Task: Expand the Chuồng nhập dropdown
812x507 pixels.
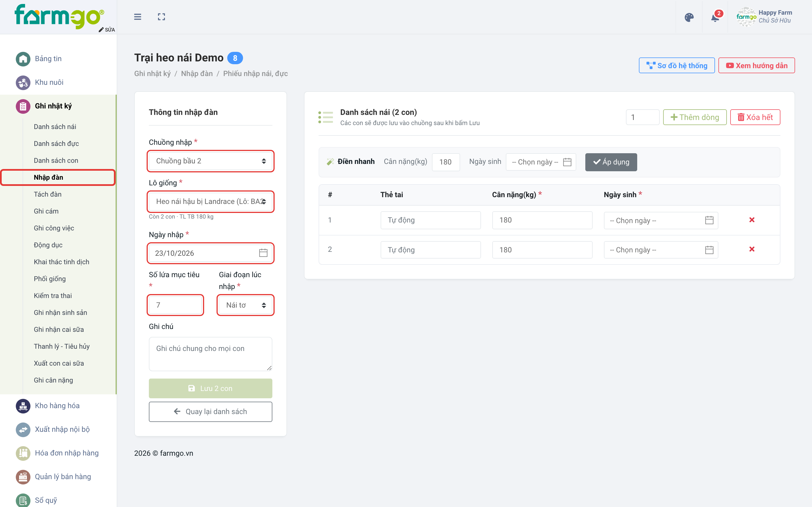Action: [211, 161]
